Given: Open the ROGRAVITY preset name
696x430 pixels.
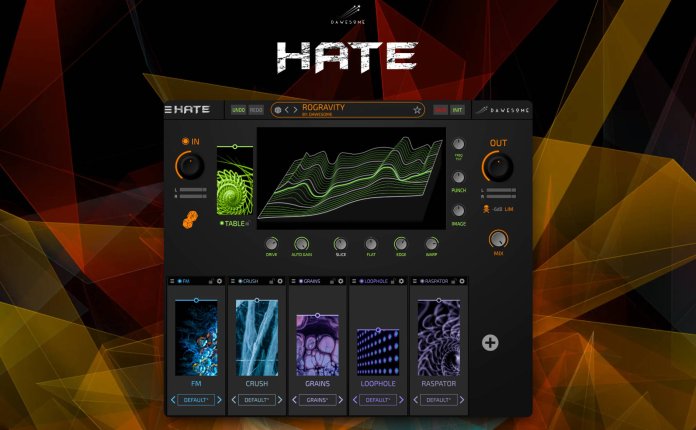Looking at the screenshot, I should pyautogui.click(x=323, y=107).
